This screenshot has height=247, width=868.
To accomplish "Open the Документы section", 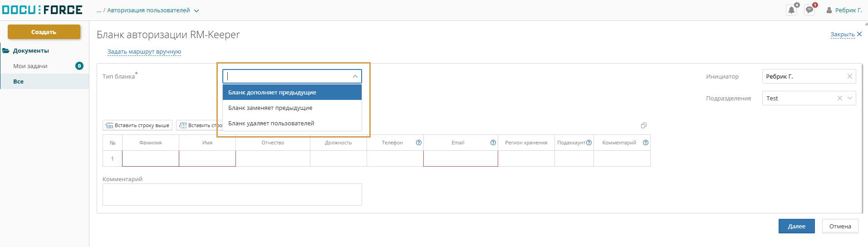I will (x=31, y=50).
